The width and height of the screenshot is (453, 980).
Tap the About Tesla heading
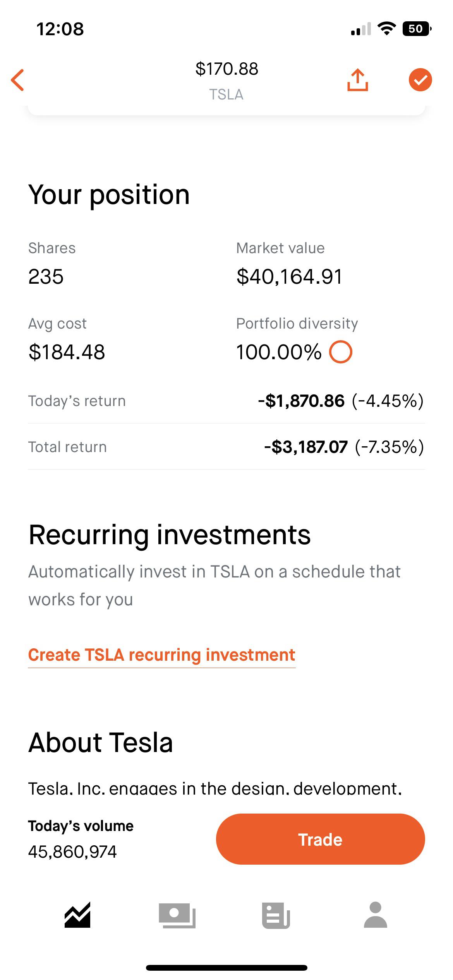[x=101, y=743]
